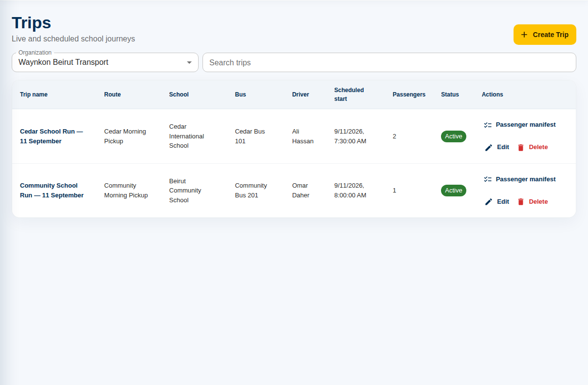The height and width of the screenshot is (385, 588).
Task: Click trash icon for Community School Run
Action: coord(521,202)
